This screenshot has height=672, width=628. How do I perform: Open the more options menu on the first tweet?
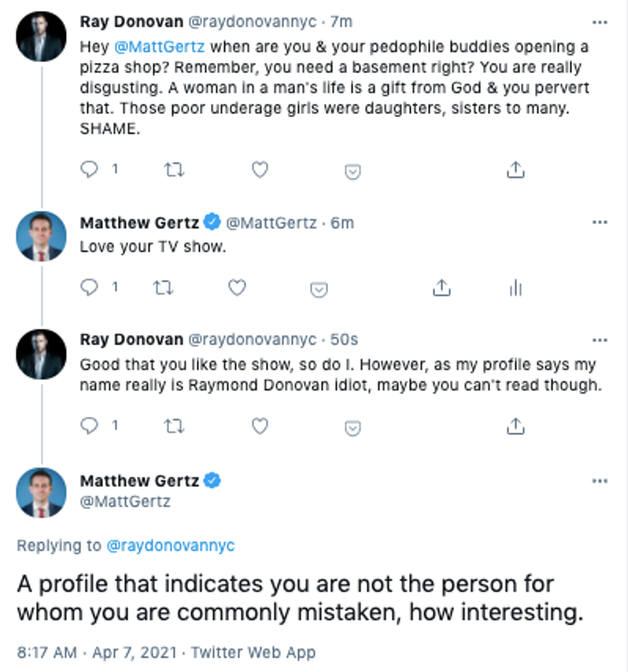(x=599, y=20)
